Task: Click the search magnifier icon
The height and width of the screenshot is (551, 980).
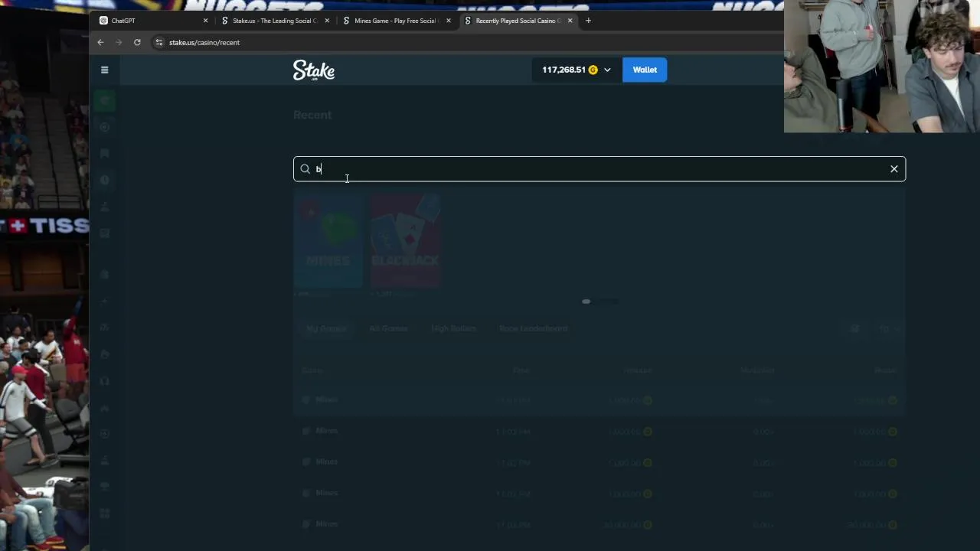Action: coord(305,169)
